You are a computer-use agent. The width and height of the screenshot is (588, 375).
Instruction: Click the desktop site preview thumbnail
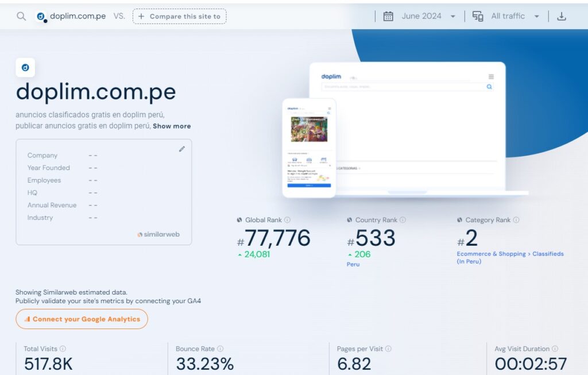coord(420,127)
